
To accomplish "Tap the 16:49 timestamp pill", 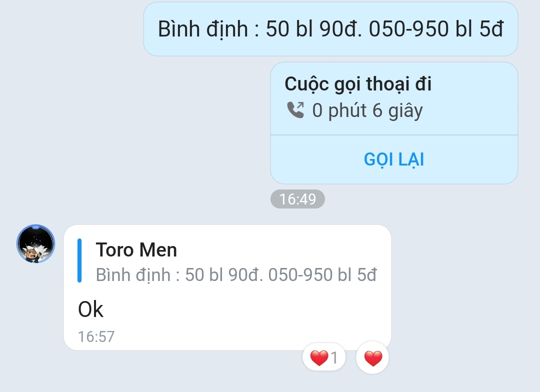I will 297,199.
